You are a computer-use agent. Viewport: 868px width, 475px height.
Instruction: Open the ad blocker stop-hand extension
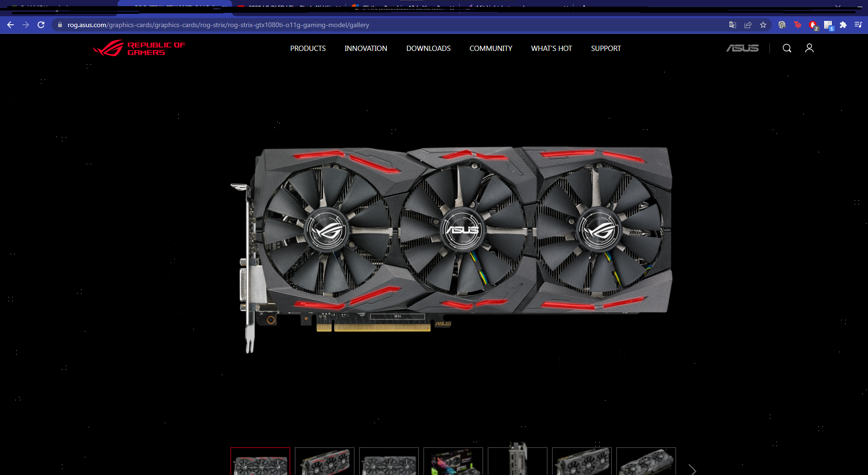pyautogui.click(x=813, y=25)
